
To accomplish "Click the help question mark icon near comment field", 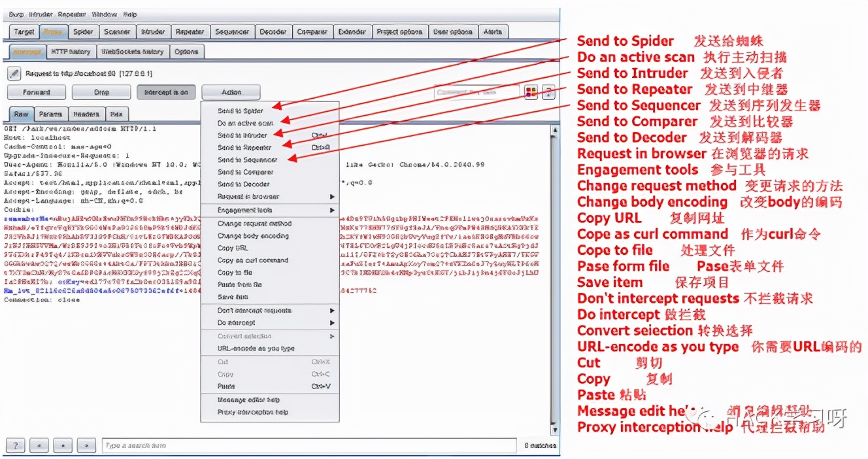I will pyautogui.click(x=548, y=92).
